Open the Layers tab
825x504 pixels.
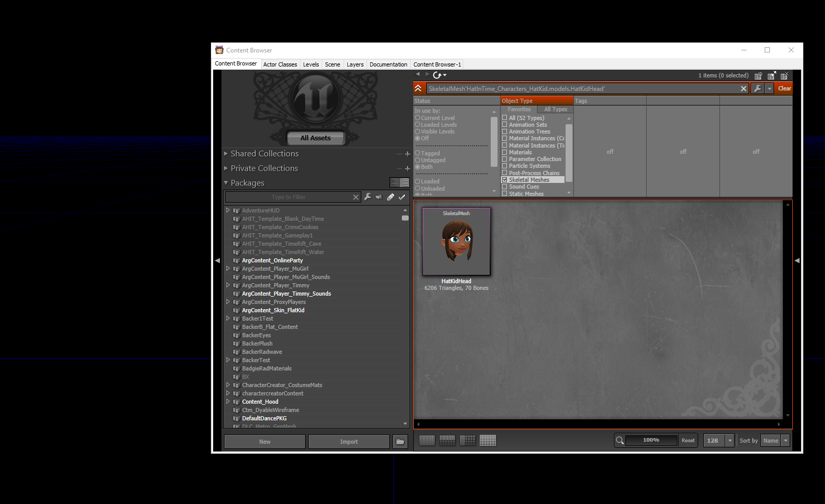[355, 64]
